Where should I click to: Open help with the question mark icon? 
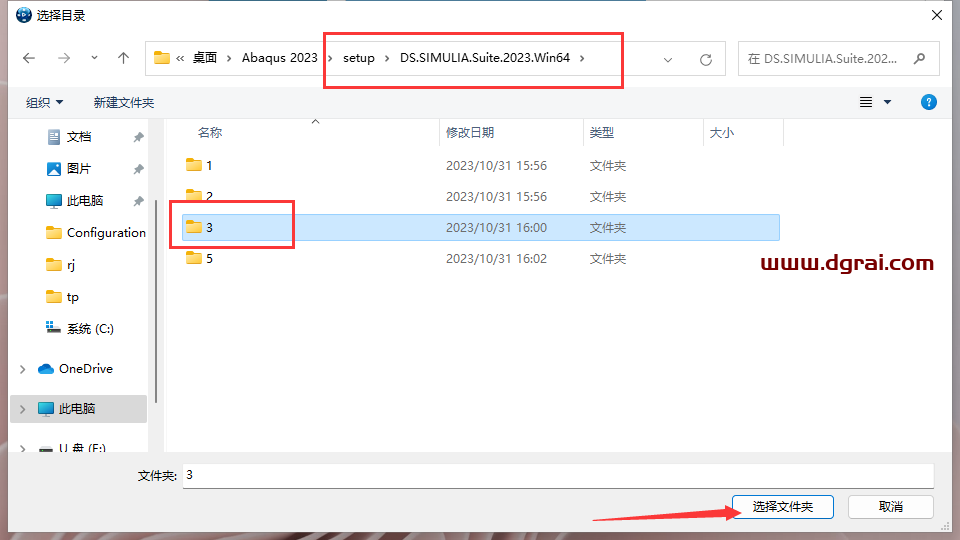tap(928, 102)
